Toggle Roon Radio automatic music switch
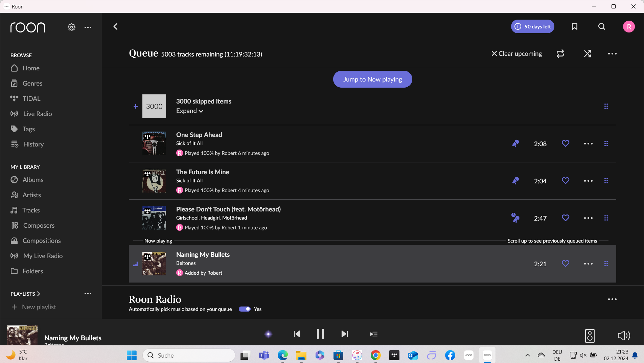This screenshot has width=644, height=363. tap(245, 309)
